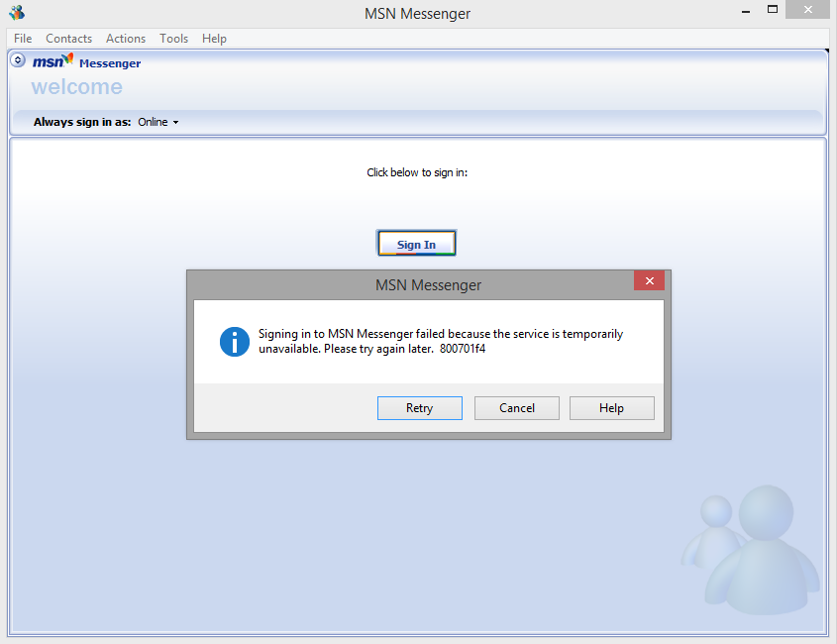Minimize the MSN Messenger window
The image size is (837, 644).
tap(746, 11)
